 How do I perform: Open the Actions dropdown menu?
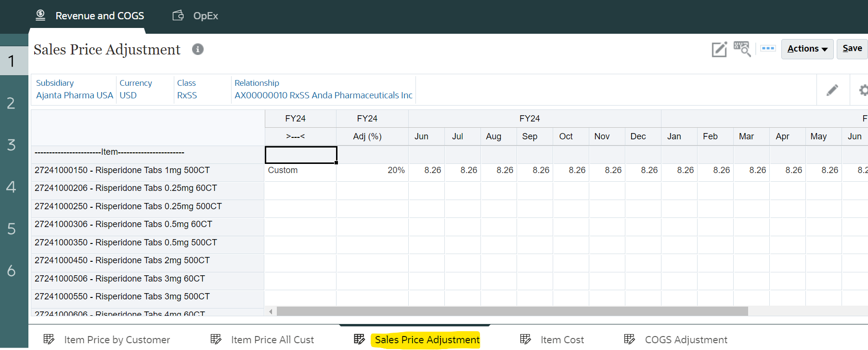tap(807, 49)
